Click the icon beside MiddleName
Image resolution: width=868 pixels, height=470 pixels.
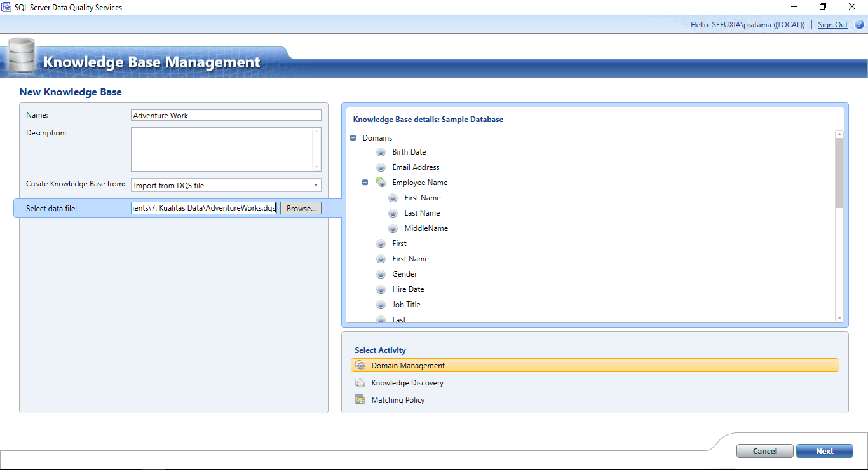(x=393, y=228)
